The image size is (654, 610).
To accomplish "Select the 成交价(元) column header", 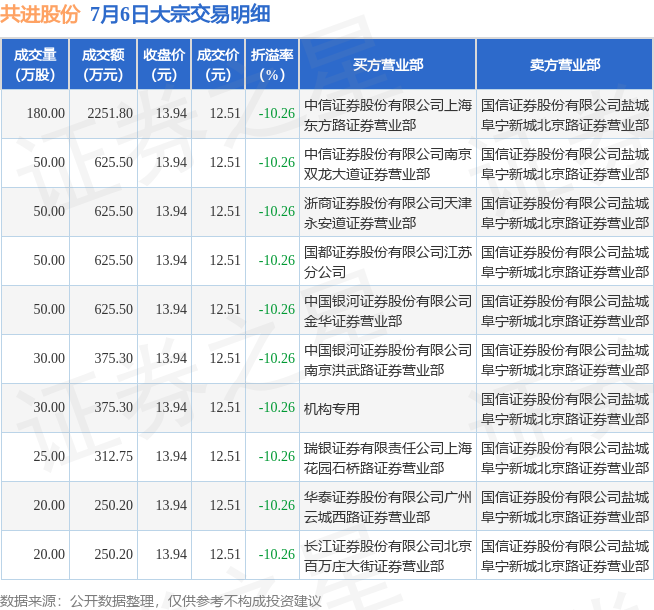I will [x=218, y=65].
